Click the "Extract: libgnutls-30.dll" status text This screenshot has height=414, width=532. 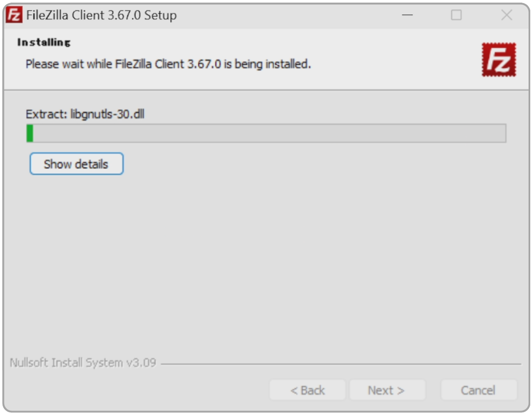click(85, 115)
